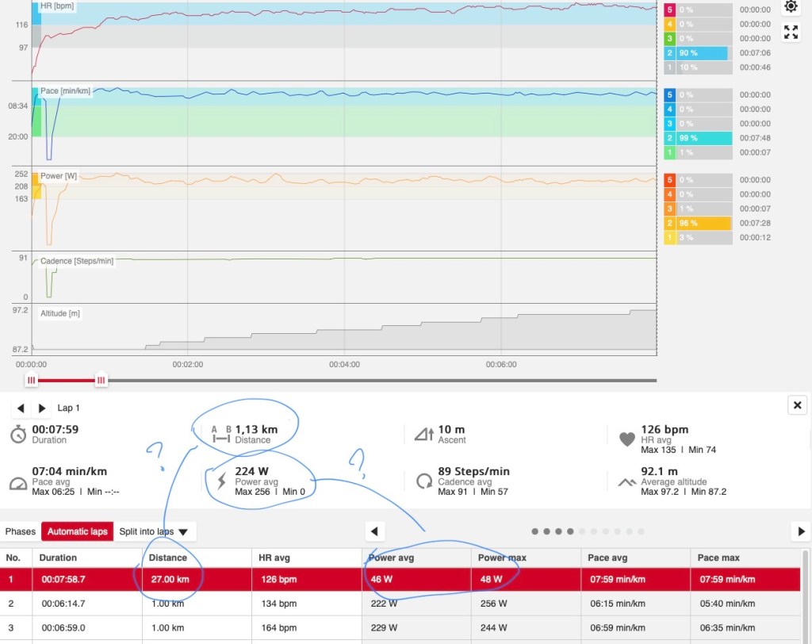Select the Automatic laps tab
Screen dimensions: 812x644
coord(78,531)
